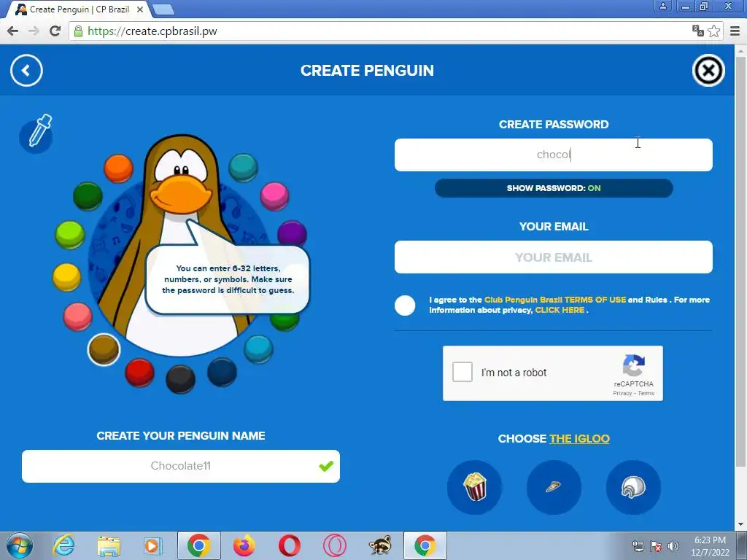Pick the yellow penguin color
The image size is (747, 560).
tap(66, 277)
